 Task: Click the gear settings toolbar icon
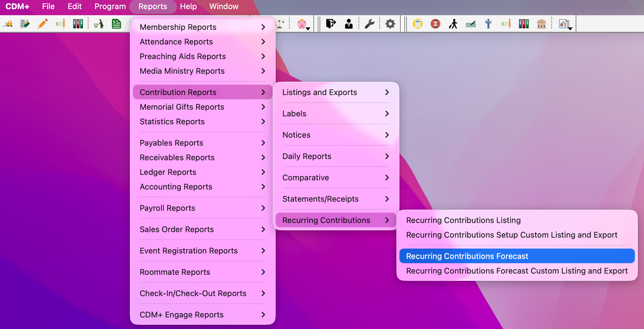click(x=390, y=24)
